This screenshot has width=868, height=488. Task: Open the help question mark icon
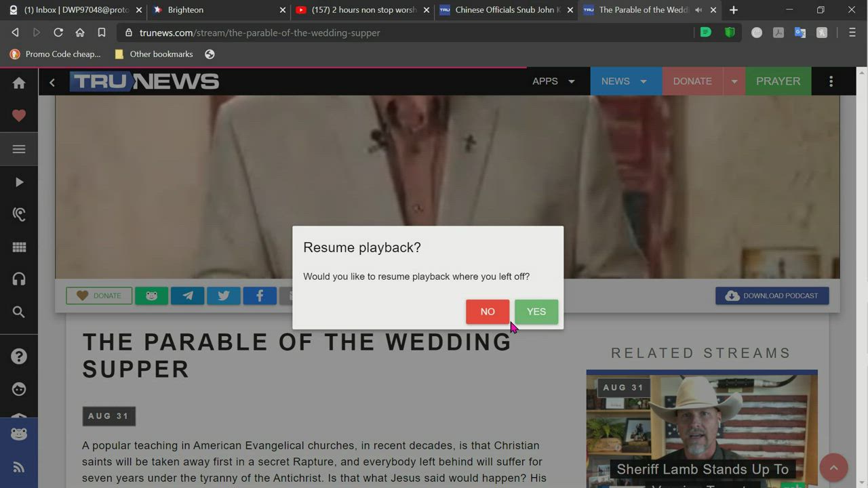[x=19, y=357]
